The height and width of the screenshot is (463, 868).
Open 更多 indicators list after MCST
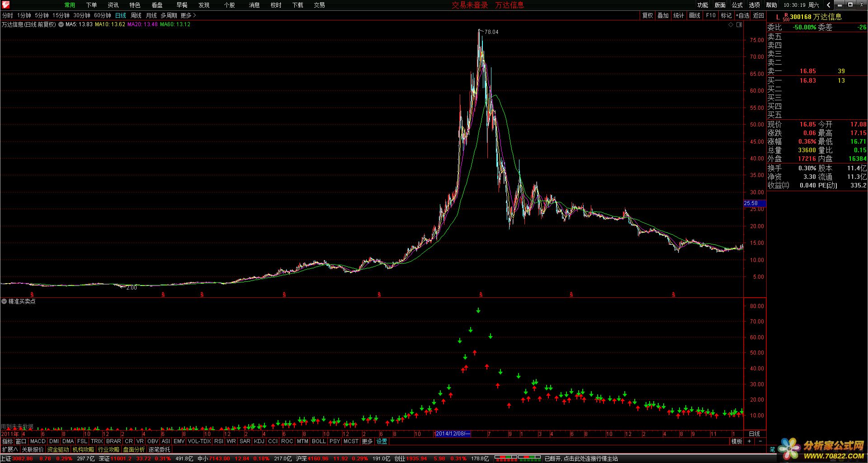(367, 441)
